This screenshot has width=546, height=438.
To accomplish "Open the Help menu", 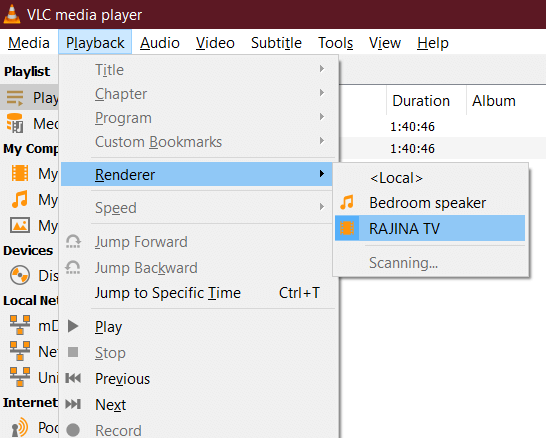I will pyautogui.click(x=433, y=43).
